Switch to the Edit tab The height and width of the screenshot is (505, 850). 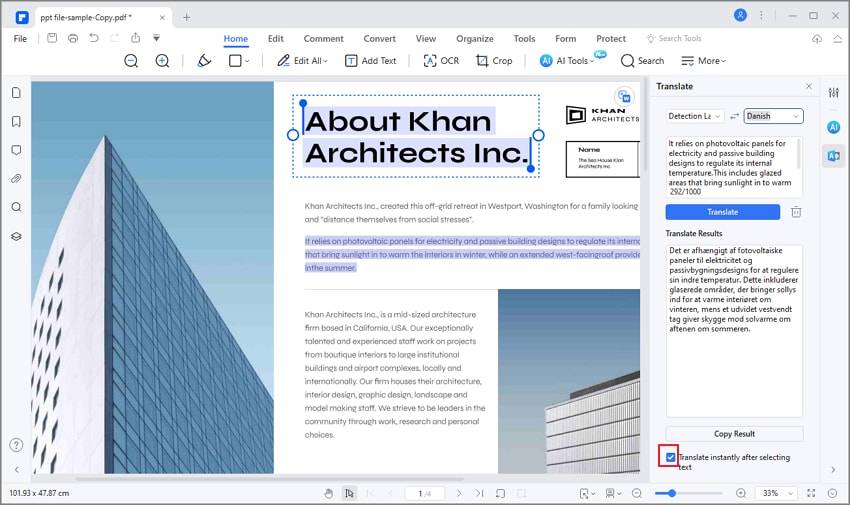(x=275, y=38)
